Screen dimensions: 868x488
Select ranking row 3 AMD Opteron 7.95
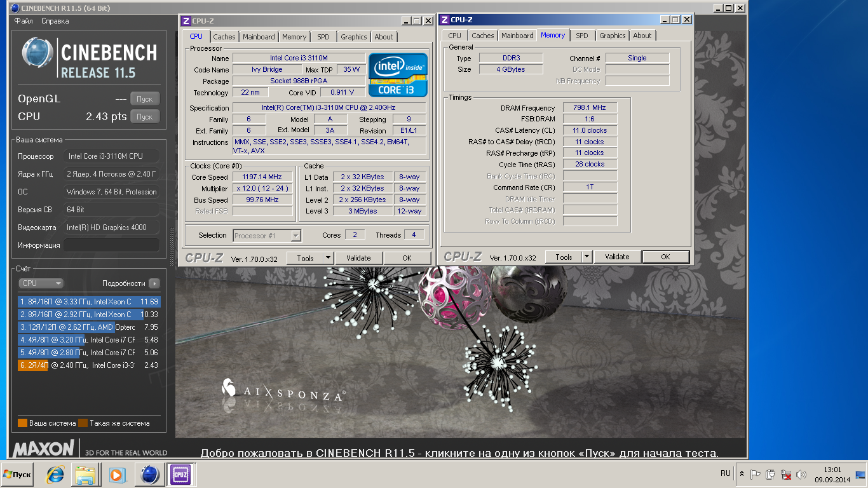pos(89,327)
